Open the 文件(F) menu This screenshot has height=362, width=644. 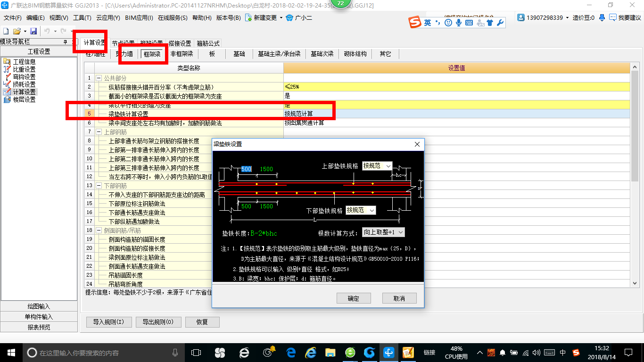(13, 18)
